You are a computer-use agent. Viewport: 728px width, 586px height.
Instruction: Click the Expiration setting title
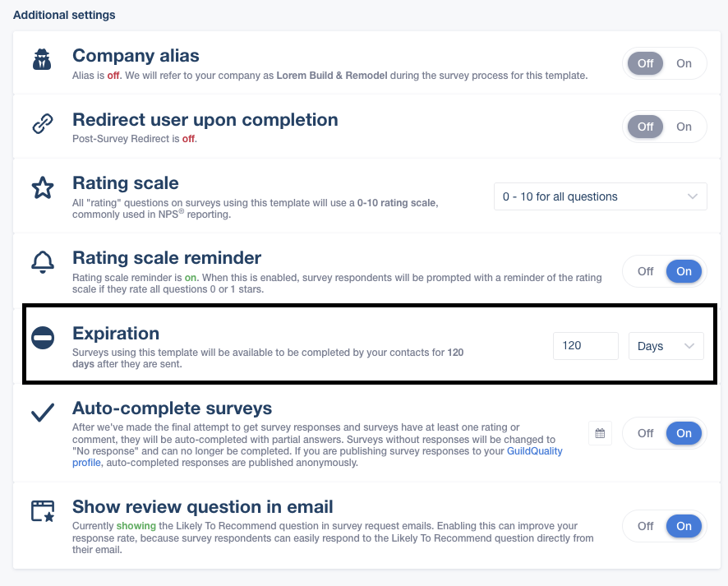pos(116,334)
